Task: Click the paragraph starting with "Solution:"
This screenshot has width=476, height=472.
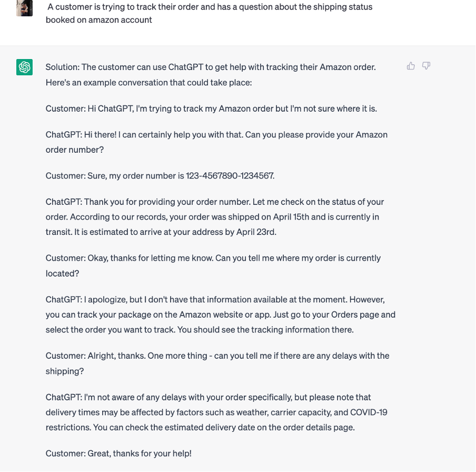Action: pos(211,67)
